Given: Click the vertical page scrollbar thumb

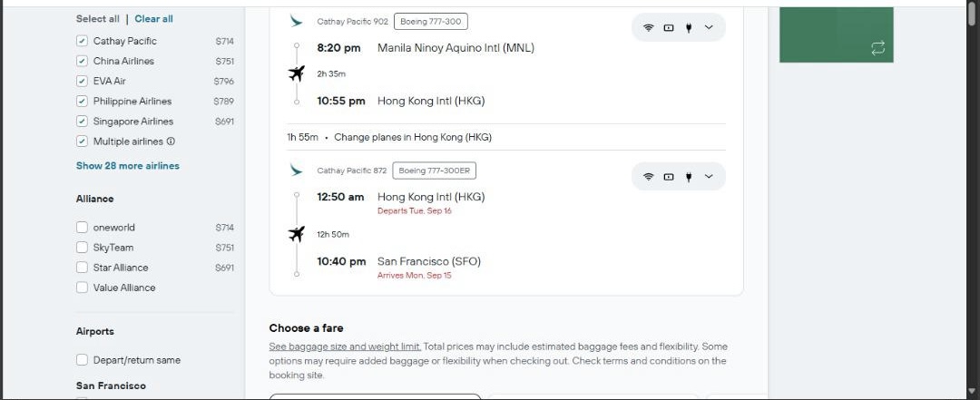Looking at the screenshot, I should 974,14.
